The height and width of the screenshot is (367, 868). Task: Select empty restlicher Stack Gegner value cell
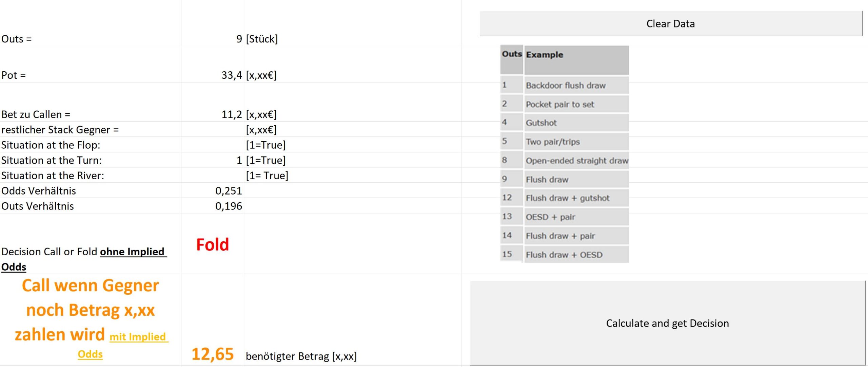coord(213,129)
